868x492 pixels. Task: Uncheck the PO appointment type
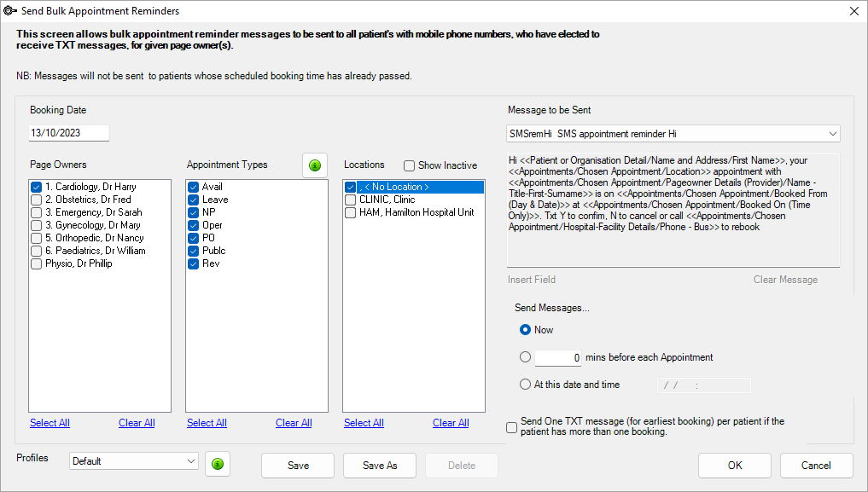tap(193, 238)
